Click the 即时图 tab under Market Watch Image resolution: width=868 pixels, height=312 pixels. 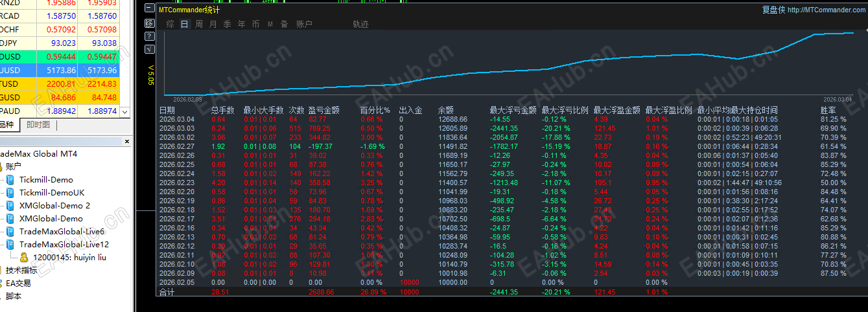coord(38,124)
